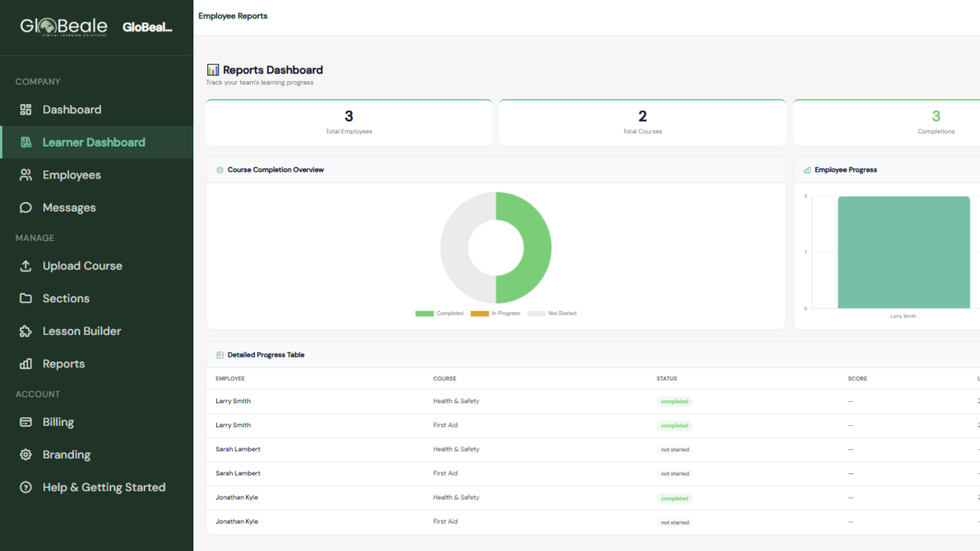Open Help & Getting Started
The image size is (980, 551).
pyautogui.click(x=97, y=487)
